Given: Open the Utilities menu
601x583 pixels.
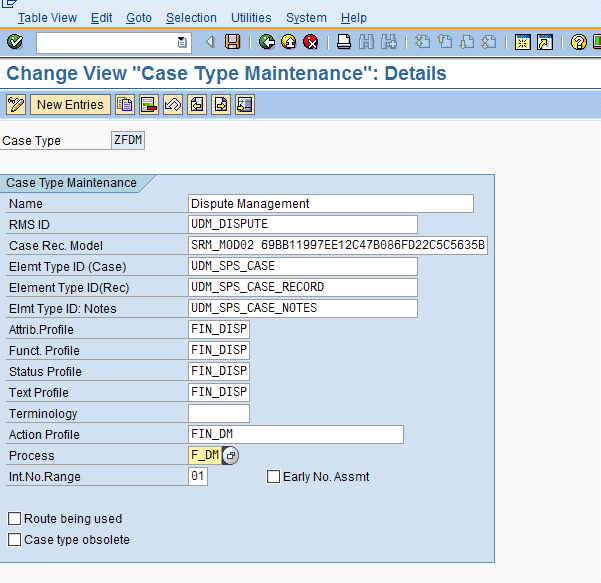Looking at the screenshot, I should (x=250, y=18).
